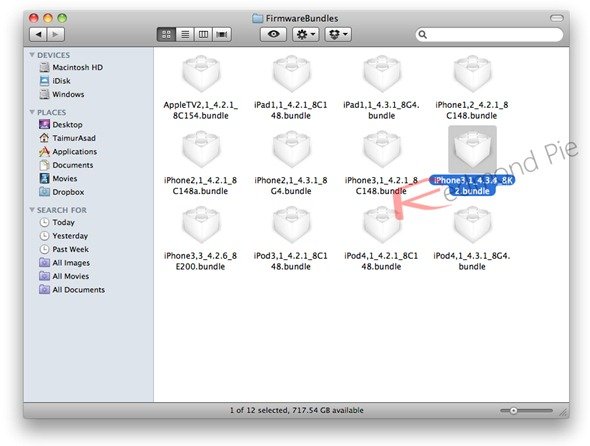Select iPad1,1_4.2.1_8C148.bundle icon
This screenshot has height=446, width=590.
(291, 73)
